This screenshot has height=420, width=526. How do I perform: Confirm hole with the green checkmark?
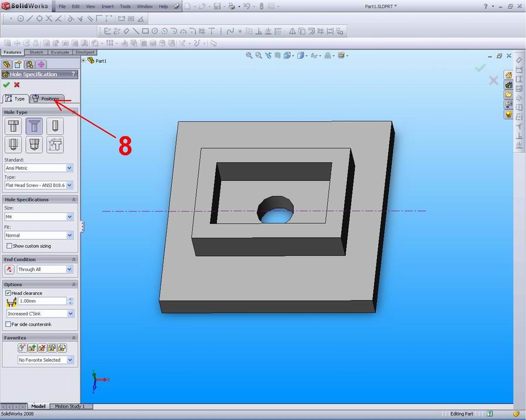(6, 85)
